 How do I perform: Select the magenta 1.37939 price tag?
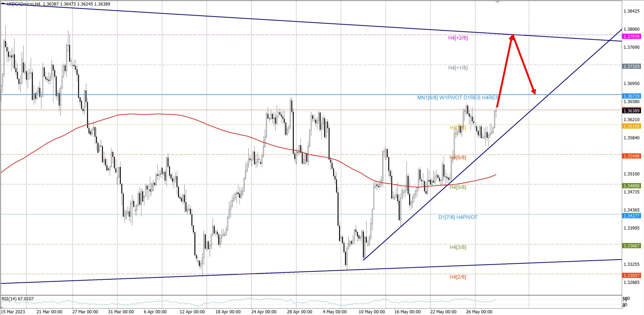(631, 36)
